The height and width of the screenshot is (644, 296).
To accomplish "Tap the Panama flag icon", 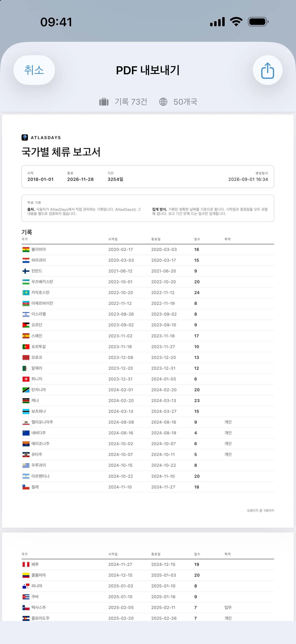I will click(26, 586).
